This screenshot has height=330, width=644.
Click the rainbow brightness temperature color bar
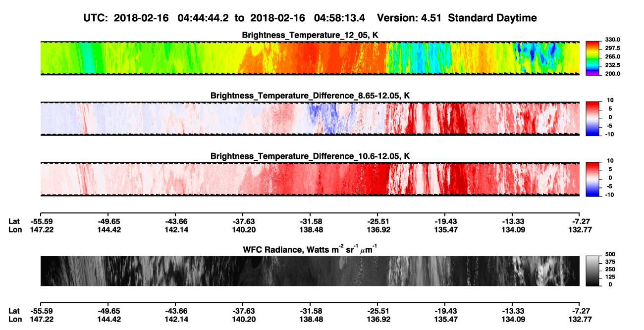click(592, 58)
